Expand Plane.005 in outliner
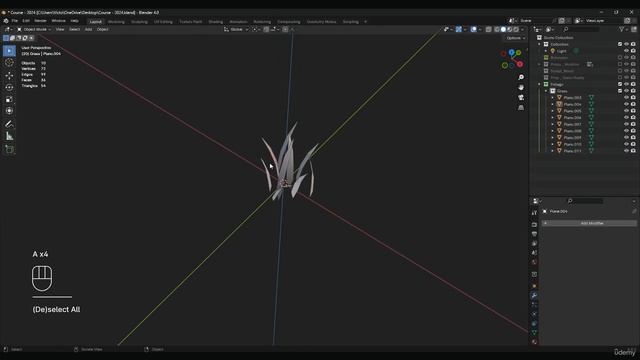Screen dimensions: 640x360 pyautogui.click(x=553, y=111)
